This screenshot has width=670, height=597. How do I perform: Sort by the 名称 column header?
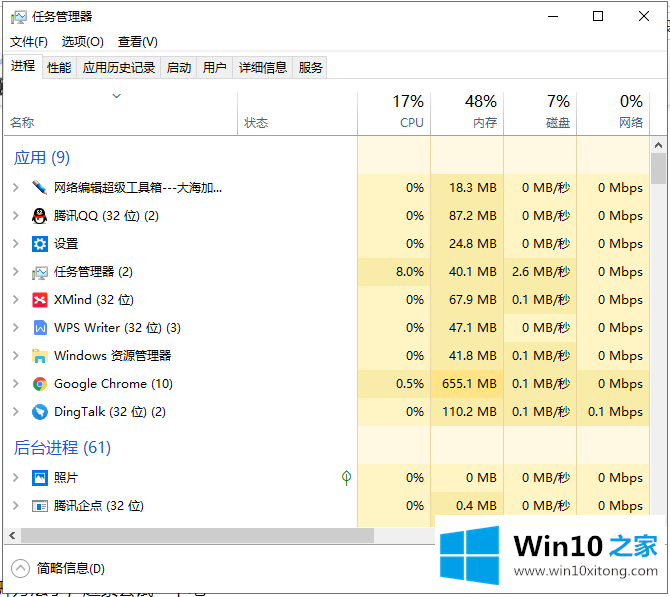tap(120, 114)
